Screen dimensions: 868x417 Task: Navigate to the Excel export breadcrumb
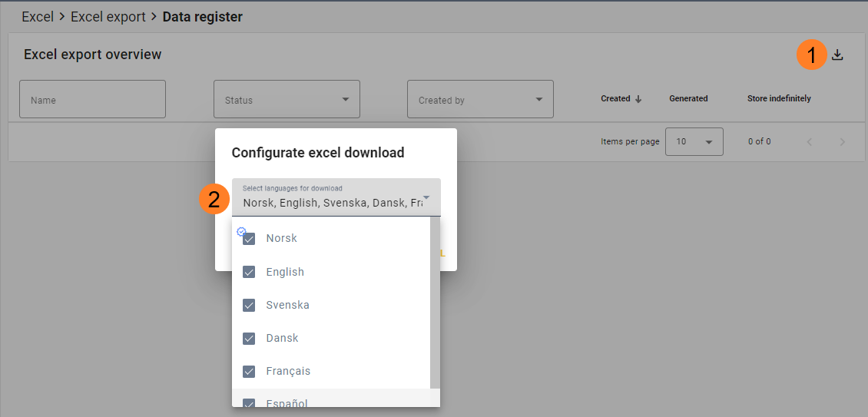(x=108, y=17)
